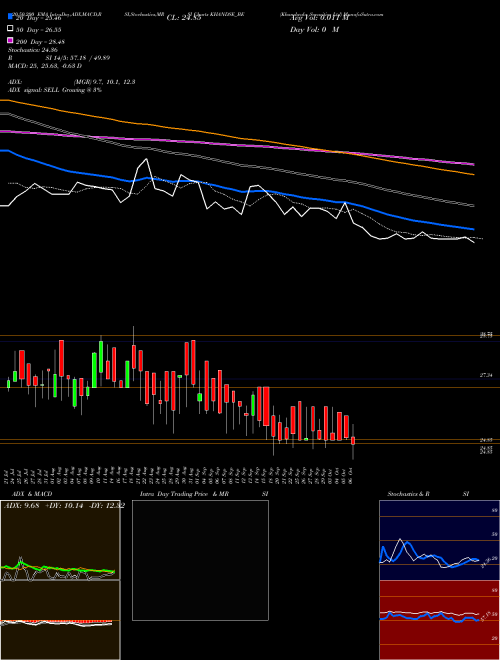Image resolution: width=500 pixels, height=660 pixels.
Task: Open the red-background RSI chart
Action: point(439,620)
